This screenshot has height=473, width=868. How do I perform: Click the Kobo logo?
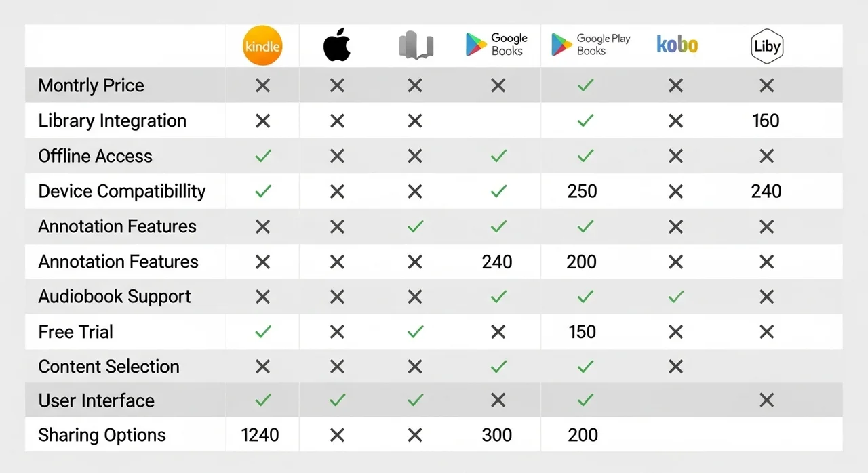point(677,45)
